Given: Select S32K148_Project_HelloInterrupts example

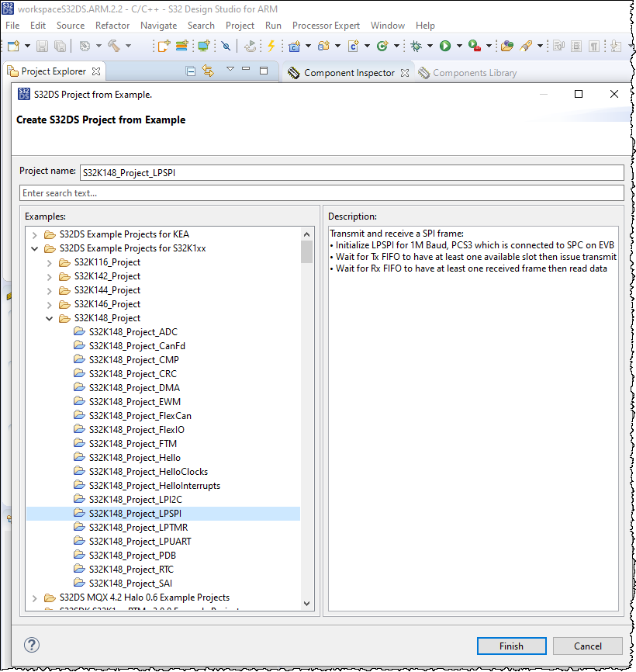Looking at the screenshot, I should (x=154, y=486).
